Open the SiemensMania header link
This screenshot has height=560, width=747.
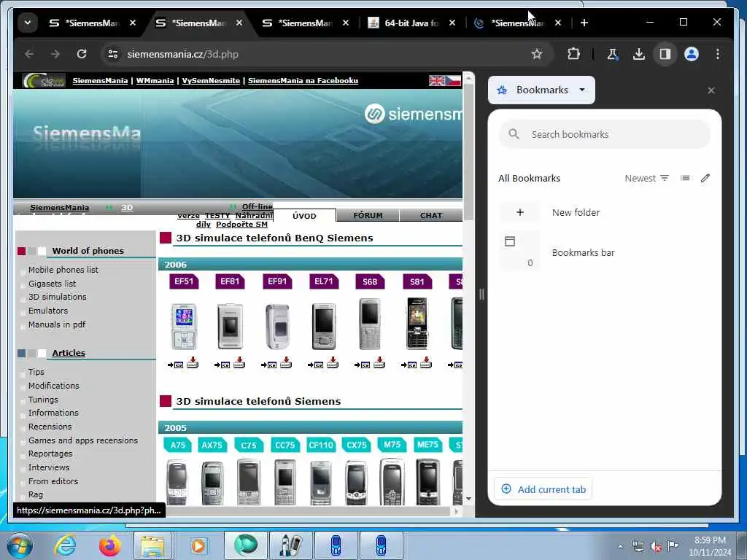coord(100,80)
